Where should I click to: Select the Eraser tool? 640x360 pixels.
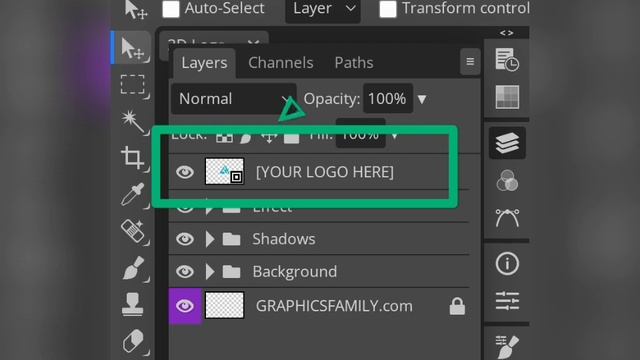[x=133, y=341]
